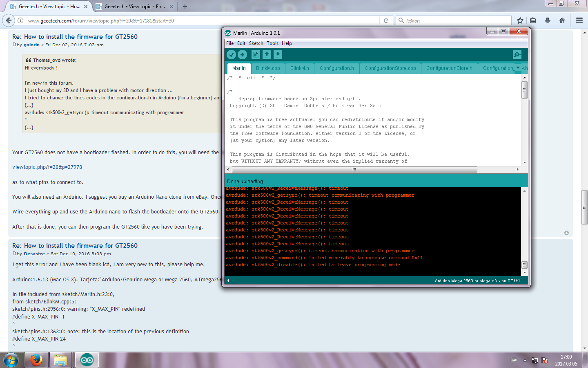Click the Verify sketch checkmark icon

point(231,54)
